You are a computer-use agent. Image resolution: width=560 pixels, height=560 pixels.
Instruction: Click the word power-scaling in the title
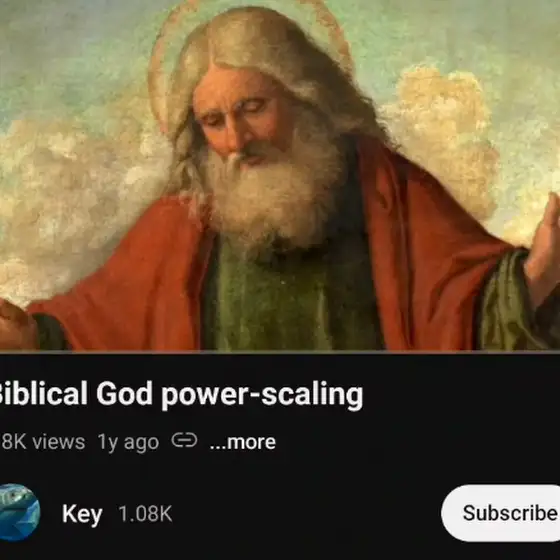(x=262, y=395)
